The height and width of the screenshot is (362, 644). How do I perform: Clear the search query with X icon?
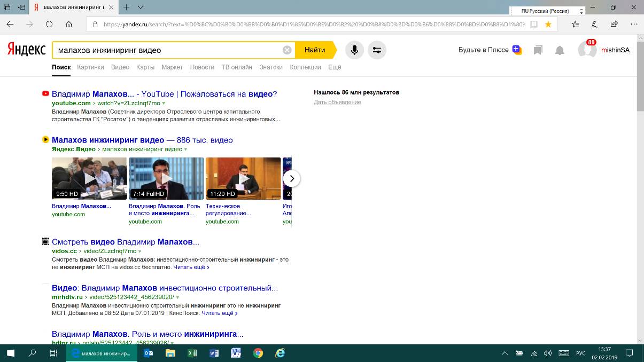pyautogui.click(x=287, y=50)
